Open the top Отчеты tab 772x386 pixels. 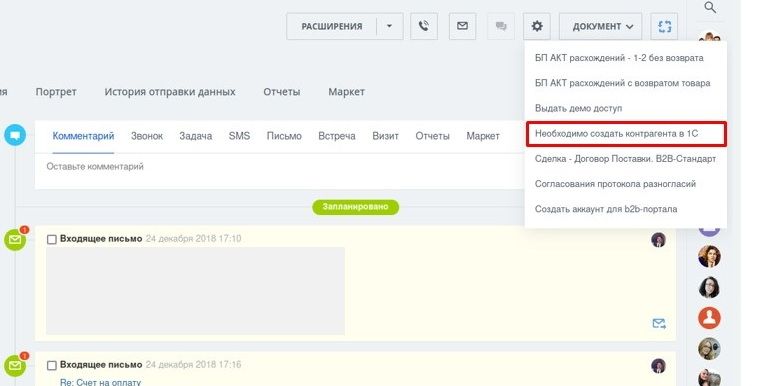pos(282,92)
